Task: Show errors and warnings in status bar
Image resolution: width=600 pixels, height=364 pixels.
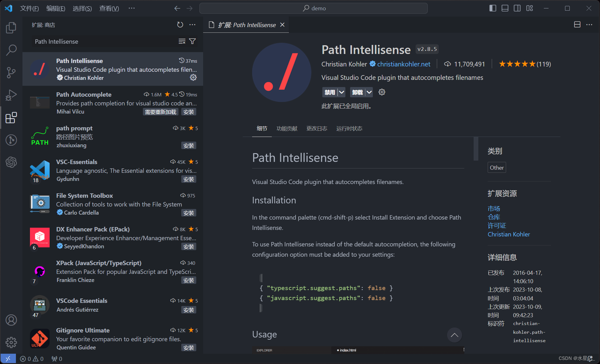Action: tap(32, 359)
